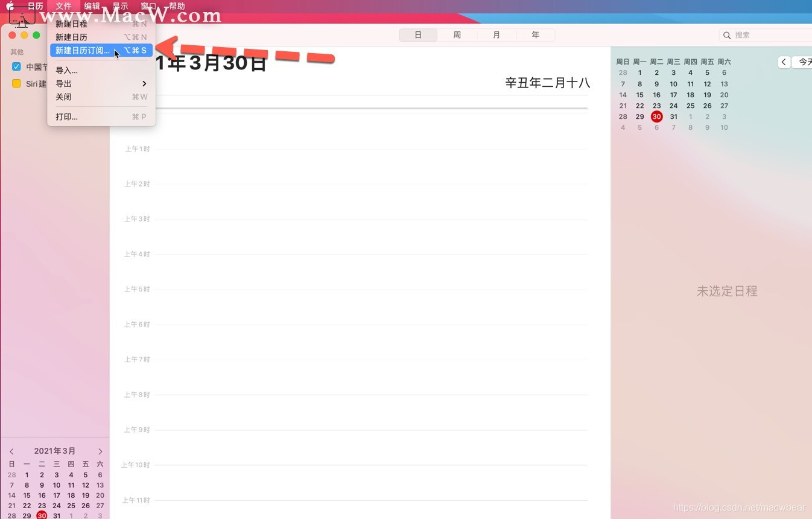Choose 关闭 from the 文件 menu
The height and width of the screenshot is (519, 812).
tap(101, 97)
